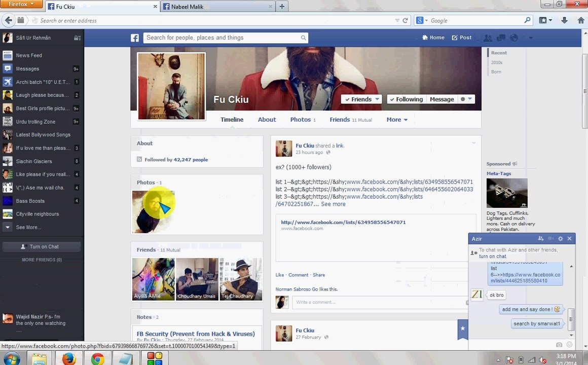This screenshot has width=588, height=365.
Task: Open new tab with plus button
Action: click(x=282, y=7)
